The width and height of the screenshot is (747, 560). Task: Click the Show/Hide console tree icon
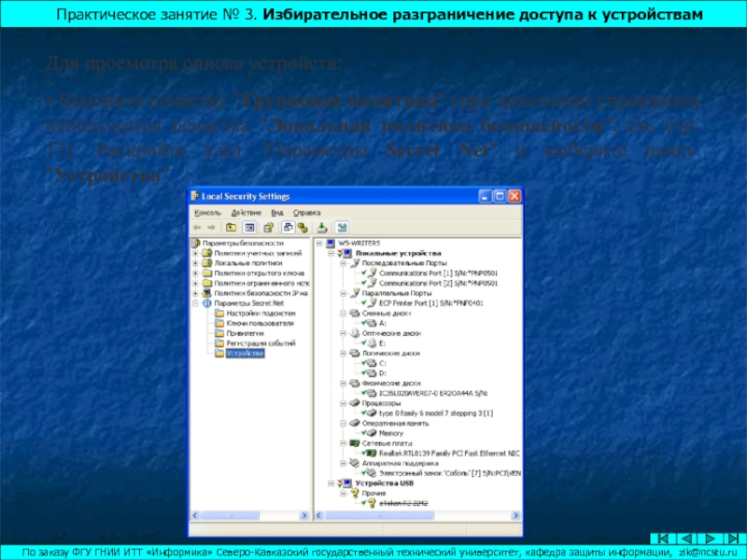pos(249,227)
